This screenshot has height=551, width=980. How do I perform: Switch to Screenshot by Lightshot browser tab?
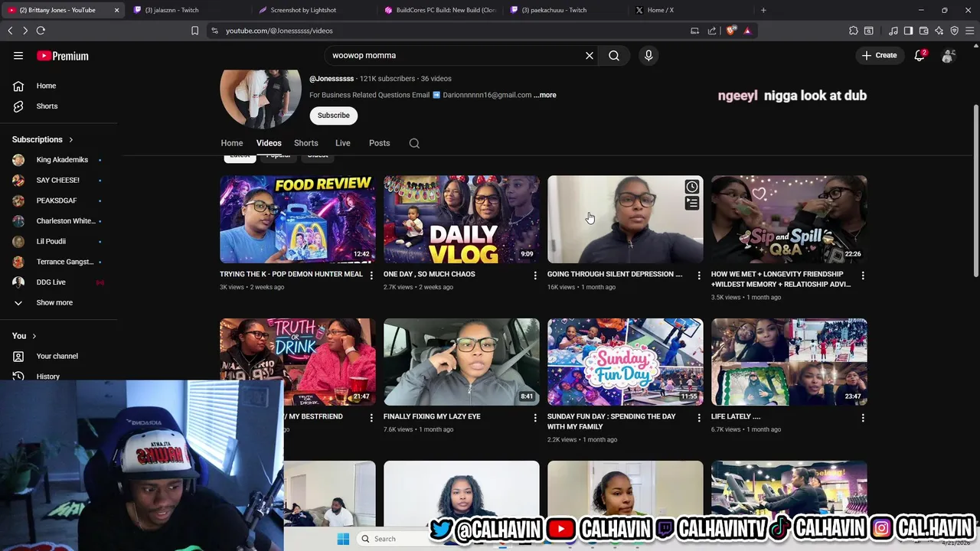(x=312, y=10)
